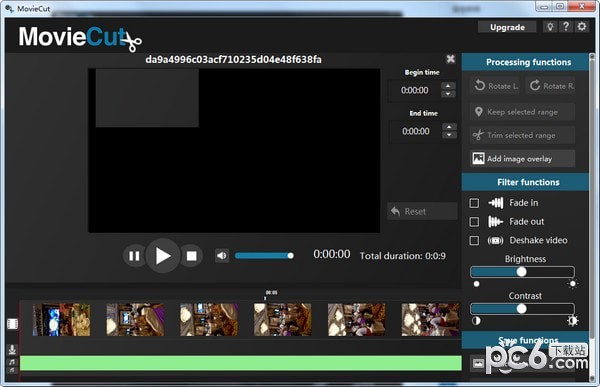600x387 pixels.
Task: Click the video filename title
Action: click(x=233, y=59)
